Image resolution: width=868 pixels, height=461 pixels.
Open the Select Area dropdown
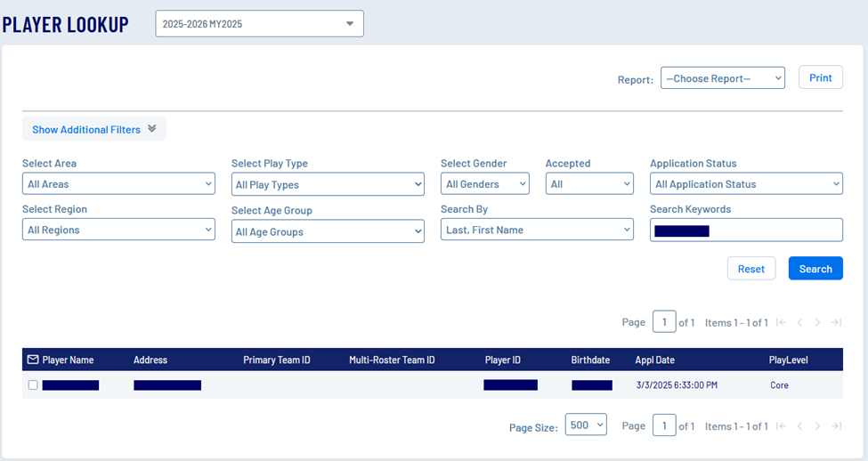(x=118, y=184)
